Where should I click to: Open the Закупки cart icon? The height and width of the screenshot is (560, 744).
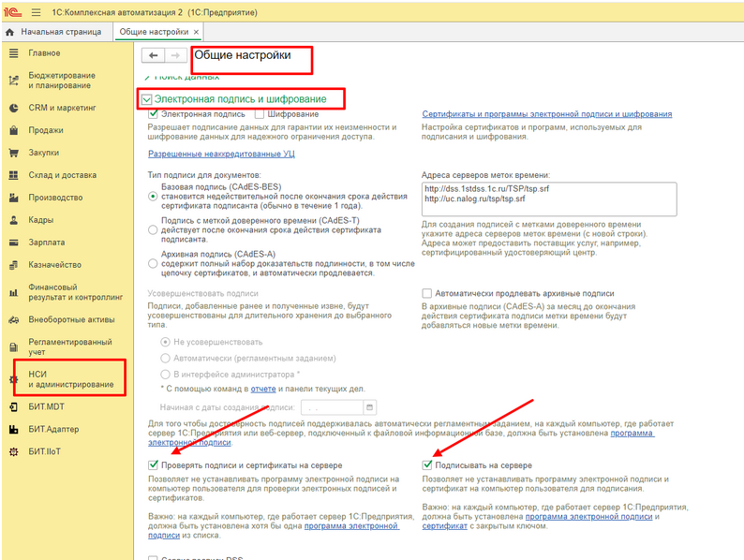click(14, 153)
